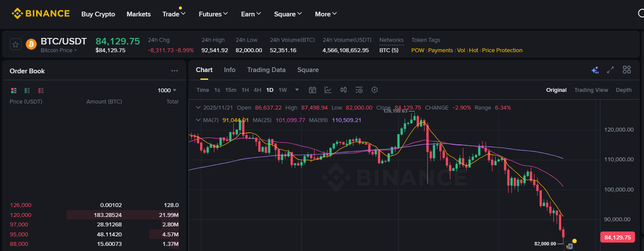Choose the candlestick chart style
This screenshot has height=251, width=644.
pyautogui.click(x=343, y=90)
